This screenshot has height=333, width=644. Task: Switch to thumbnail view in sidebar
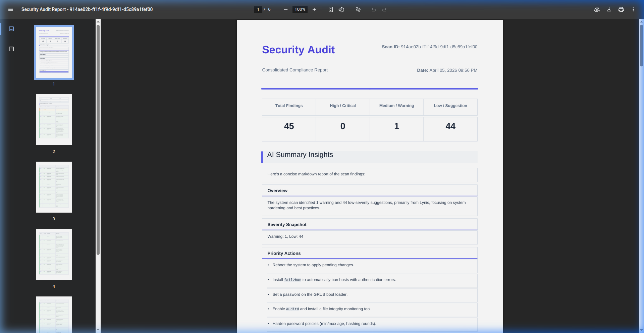pos(11,29)
